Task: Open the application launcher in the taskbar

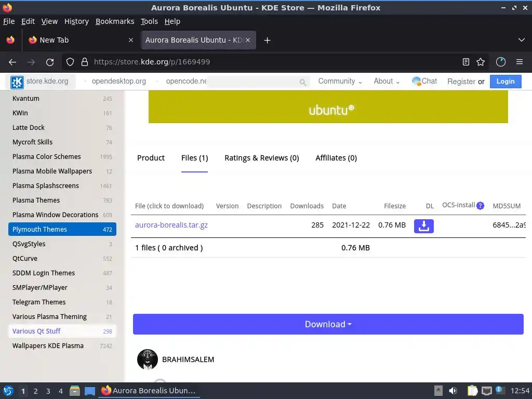Action: pyautogui.click(x=8, y=391)
